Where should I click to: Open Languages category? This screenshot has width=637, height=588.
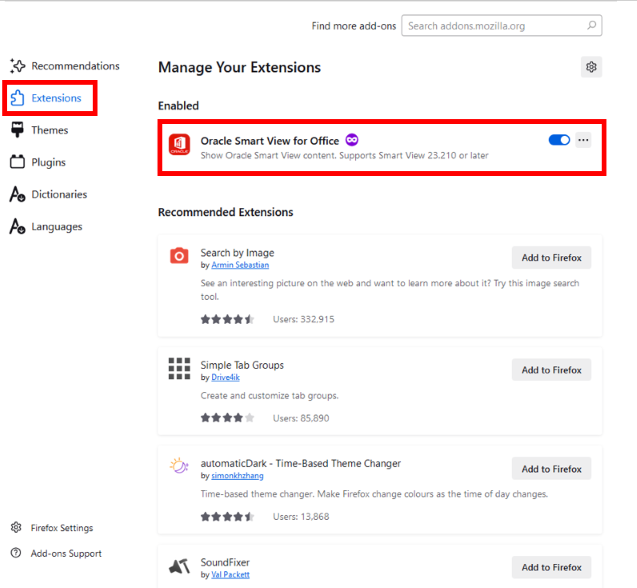[46, 226]
